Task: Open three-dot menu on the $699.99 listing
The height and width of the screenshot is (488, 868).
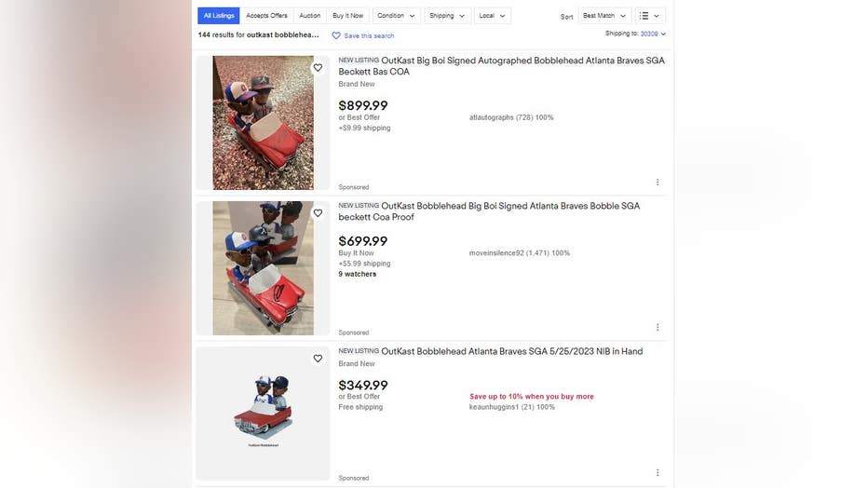Action: pos(658,327)
